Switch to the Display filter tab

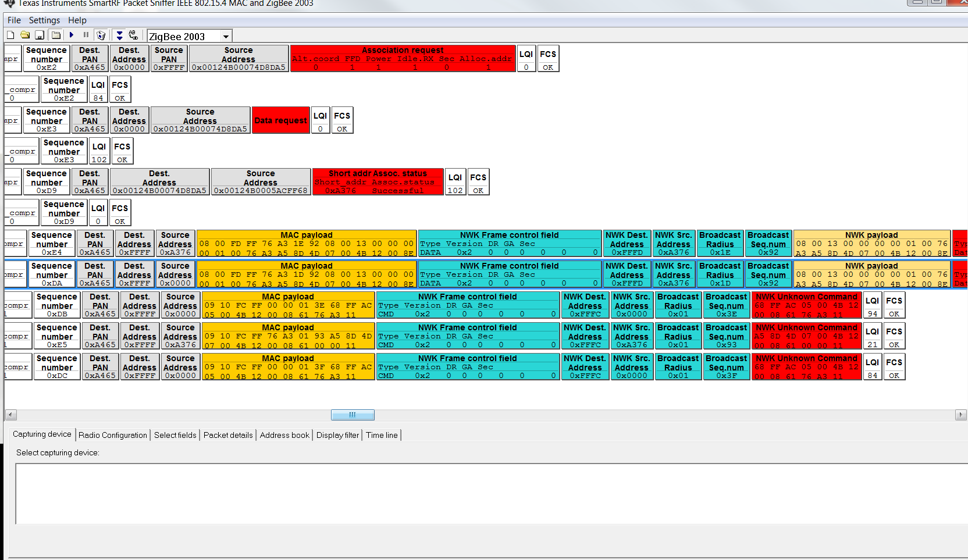(x=337, y=435)
